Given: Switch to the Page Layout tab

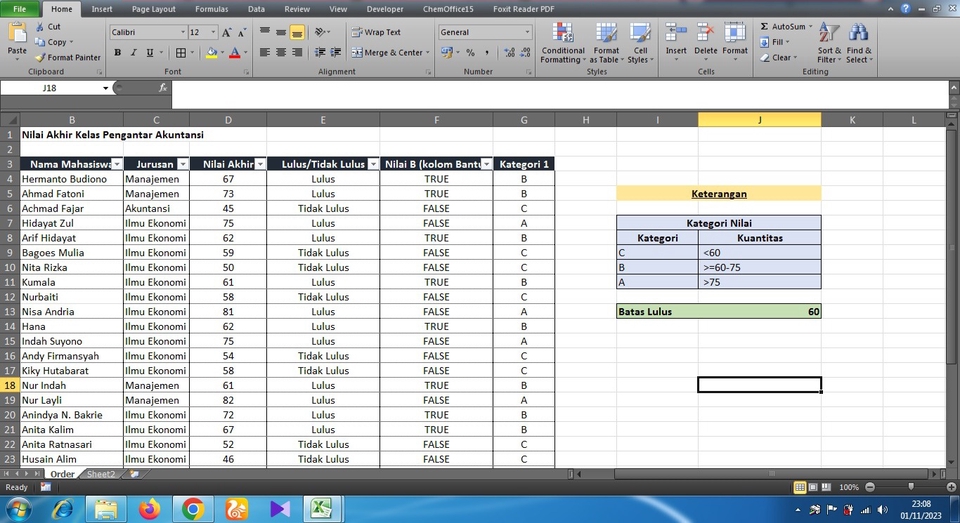Looking at the screenshot, I should (x=154, y=9).
